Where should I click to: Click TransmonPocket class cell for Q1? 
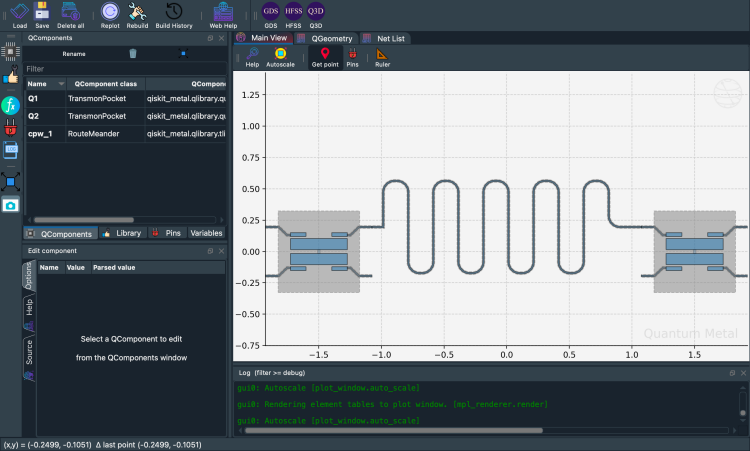(x=105, y=99)
